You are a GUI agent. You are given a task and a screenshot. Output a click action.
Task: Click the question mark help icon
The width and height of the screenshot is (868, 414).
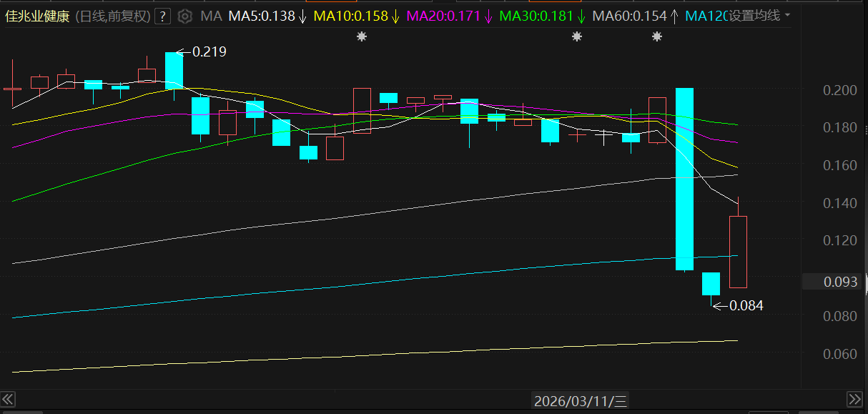point(162,16)
